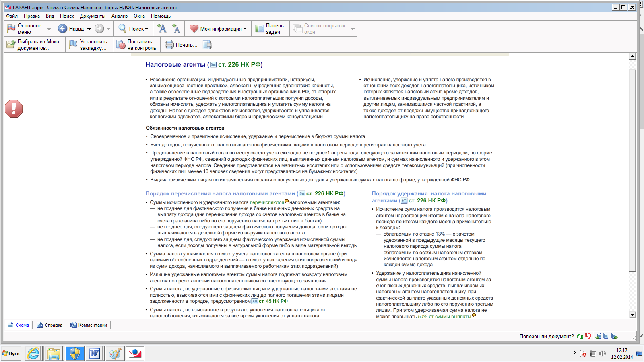Expand the Основное меню dropdown arrow
The width and height of the screenshot is (644, 362).
[x=49, y=29]
